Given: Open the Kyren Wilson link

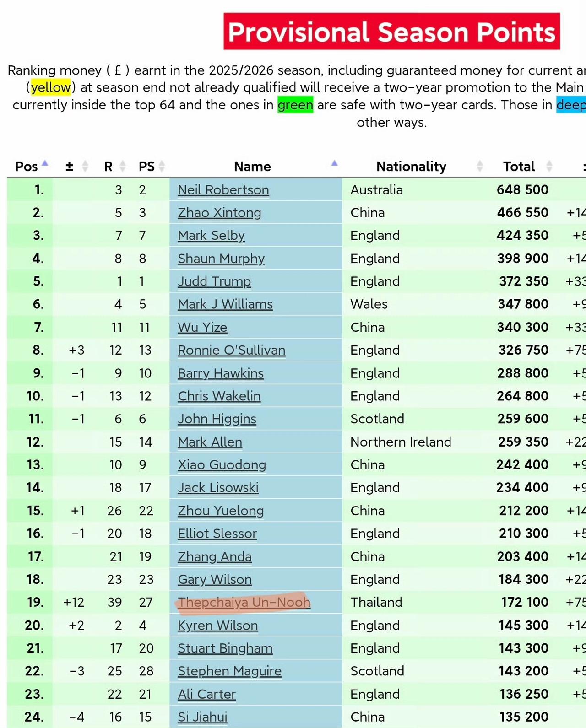Looking at the screenshot, I should (217, 626).
